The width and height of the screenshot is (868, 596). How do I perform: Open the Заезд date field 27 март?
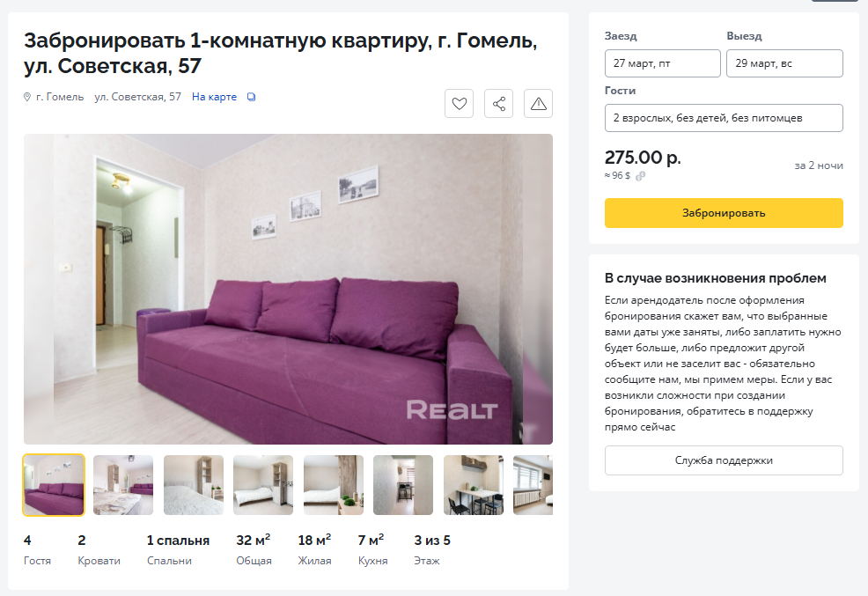pos(663,63)
